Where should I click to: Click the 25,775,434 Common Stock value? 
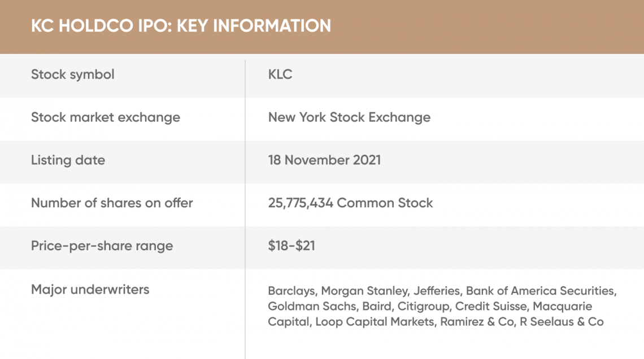[350, 203]
